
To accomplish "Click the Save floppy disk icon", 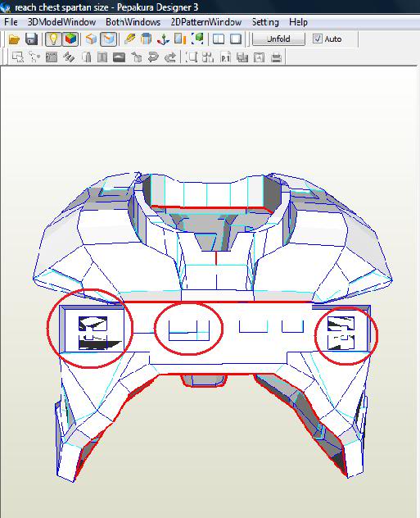I will pyautogui.click(x=31, y=39).
